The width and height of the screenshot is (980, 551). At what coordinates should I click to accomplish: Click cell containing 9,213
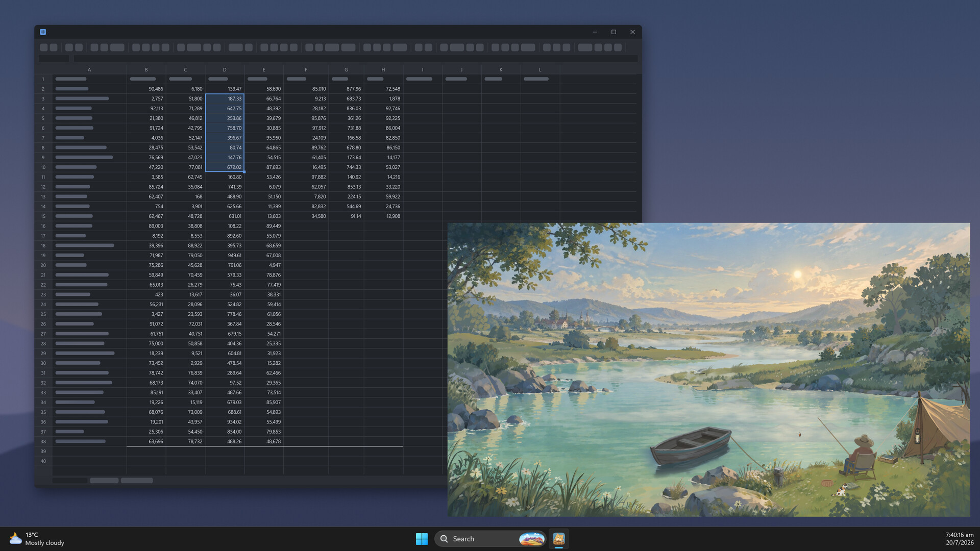tap(306, 98)
